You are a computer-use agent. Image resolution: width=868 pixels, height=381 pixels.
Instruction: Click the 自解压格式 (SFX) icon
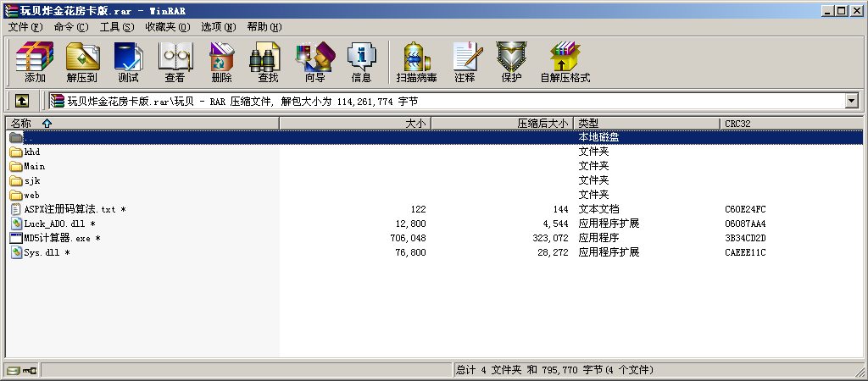click(565, 62)
